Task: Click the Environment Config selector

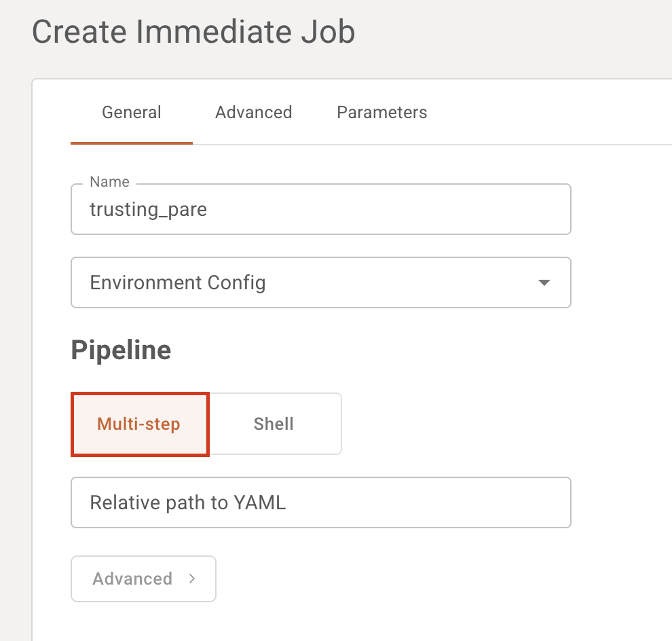Action: pos(320,282)
